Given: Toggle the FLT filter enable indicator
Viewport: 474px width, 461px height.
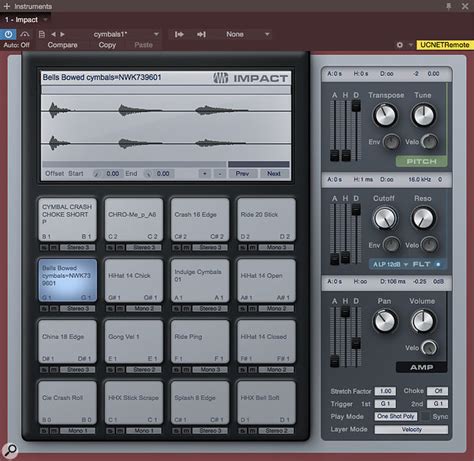Looking at the screenshot, I should coord(438,264).
